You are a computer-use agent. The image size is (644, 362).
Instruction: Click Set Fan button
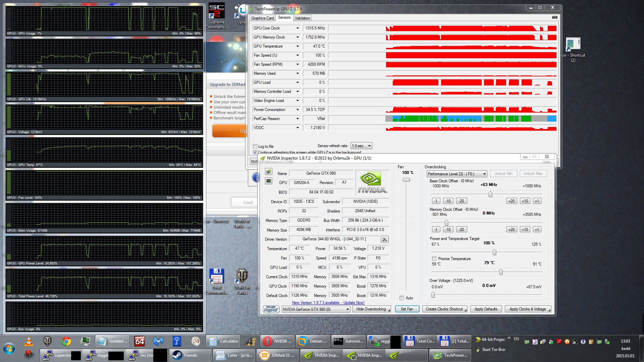[x=407, y=309]
